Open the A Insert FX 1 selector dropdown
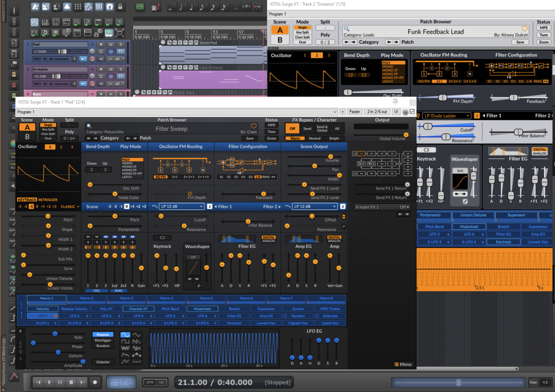This screenshot has width=555, height=392. pyautogui.click(x=382, y=207)
